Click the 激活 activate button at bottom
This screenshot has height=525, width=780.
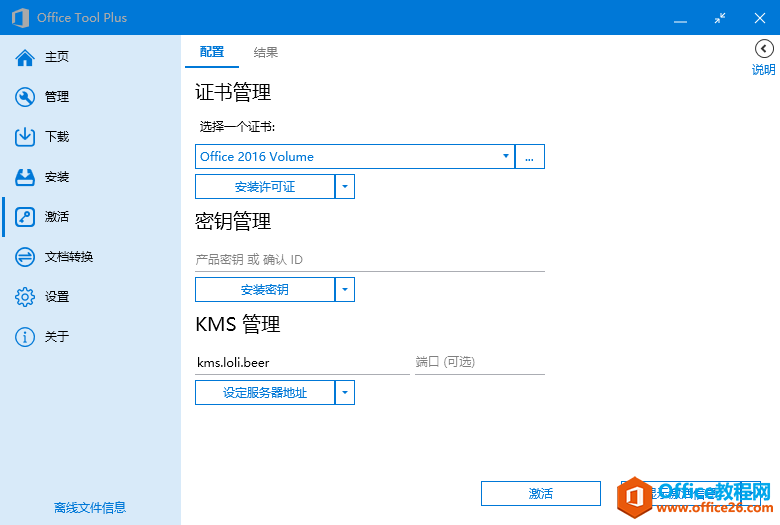[541, 494]
